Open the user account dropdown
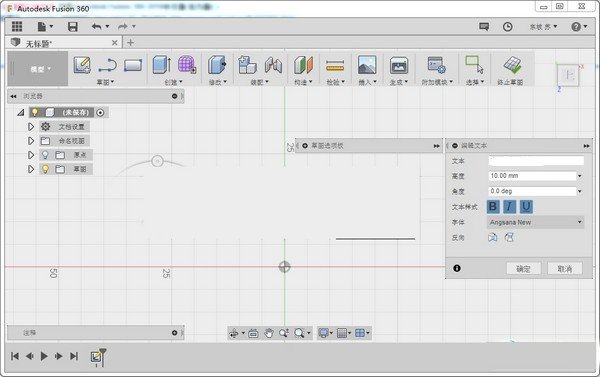This screenshot has width=600, height=377. pos(543,26)
